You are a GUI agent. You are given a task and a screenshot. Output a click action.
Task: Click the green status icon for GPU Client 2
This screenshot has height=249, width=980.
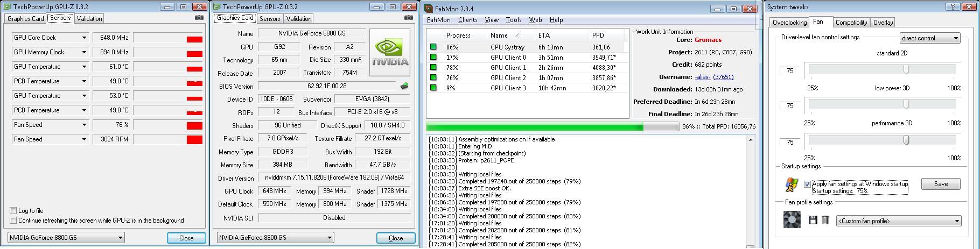coord(433,78)
